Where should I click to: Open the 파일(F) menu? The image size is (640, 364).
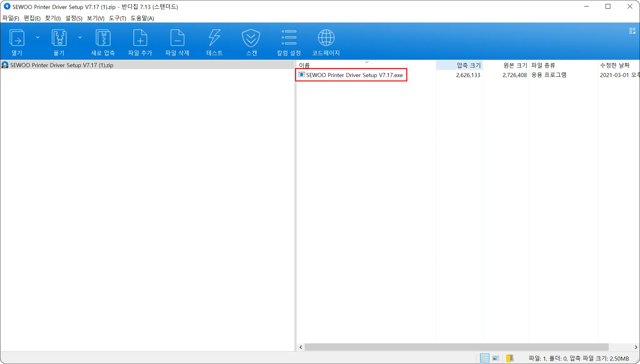[x=11, y=18]
